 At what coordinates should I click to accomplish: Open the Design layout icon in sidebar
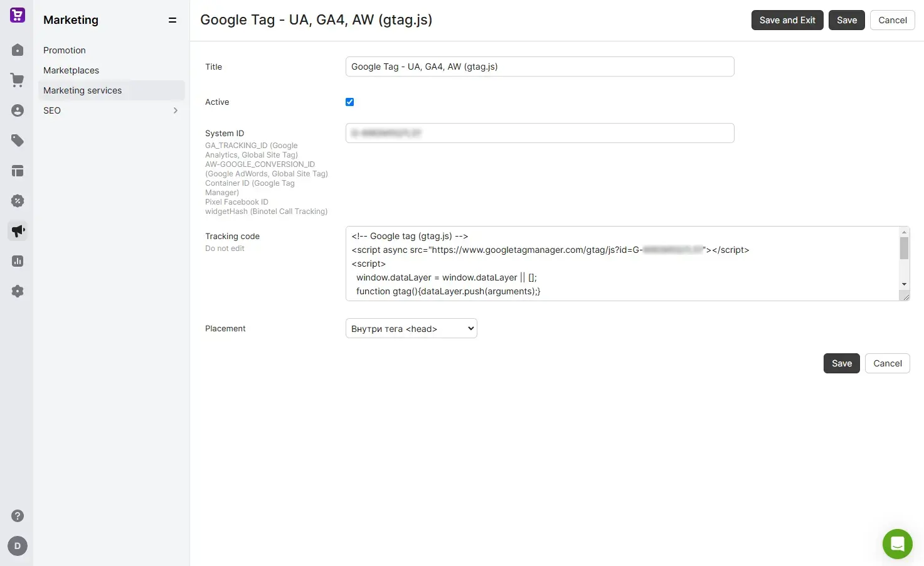pos(18,171)
